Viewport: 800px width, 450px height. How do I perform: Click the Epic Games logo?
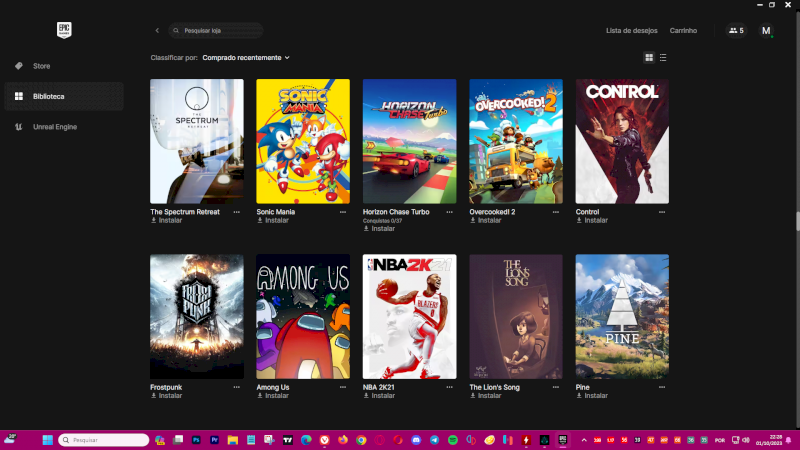[64, 30]
